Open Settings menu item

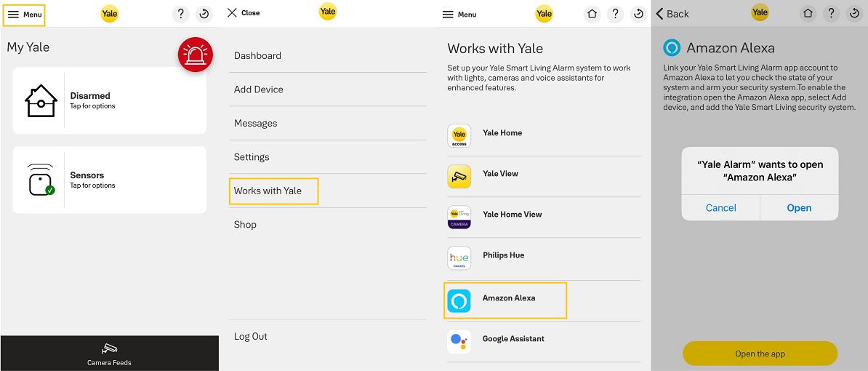pyautogui.click(x=252, y=156)
